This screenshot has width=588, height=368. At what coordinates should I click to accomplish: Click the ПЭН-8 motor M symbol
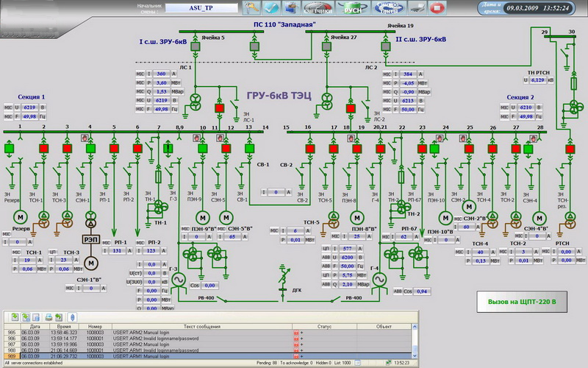coord(357,217)
